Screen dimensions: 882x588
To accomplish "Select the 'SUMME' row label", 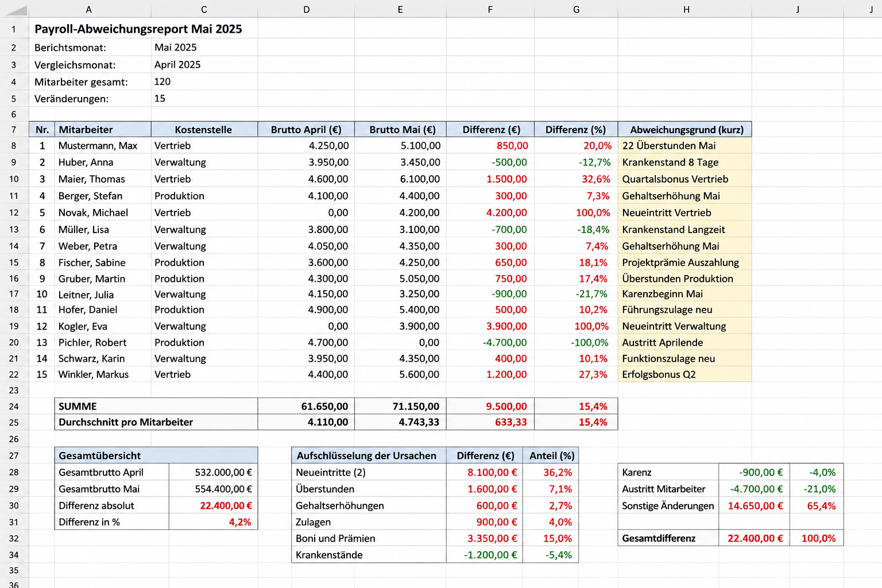I will 156,406.
